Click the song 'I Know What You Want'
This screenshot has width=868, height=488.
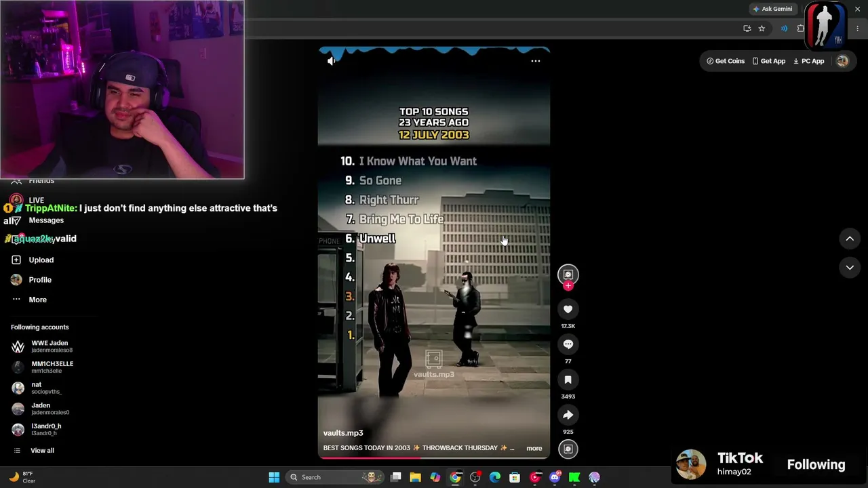(418, 161)
